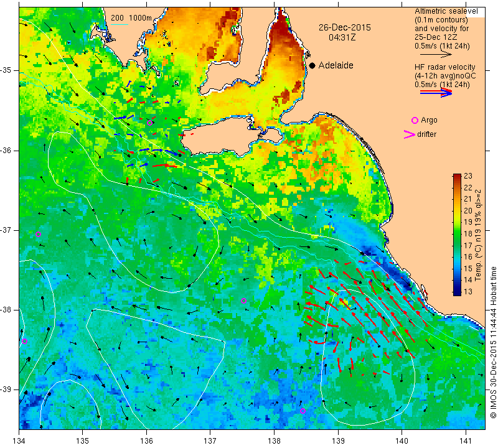498x448 pixels.
Task: Click longitude axis label 139
Action: tap(338, 441)
